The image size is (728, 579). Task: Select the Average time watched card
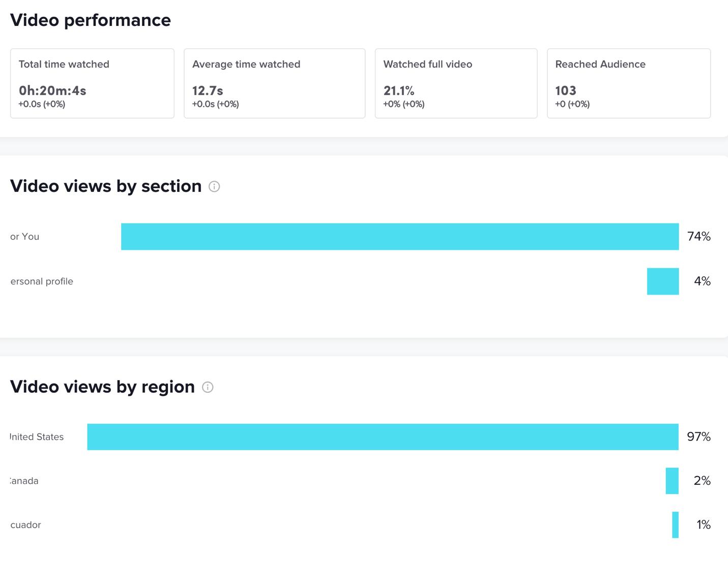[x=274, y=83]
